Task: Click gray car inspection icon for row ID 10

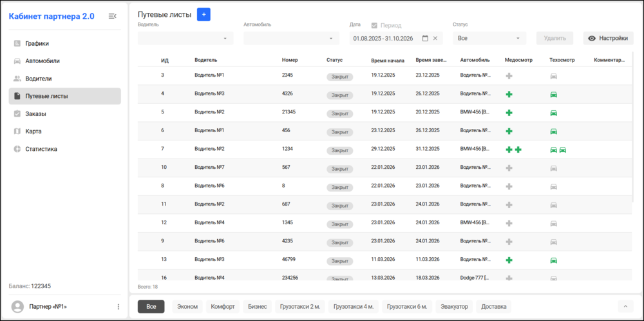Action: tap(554, 168)
